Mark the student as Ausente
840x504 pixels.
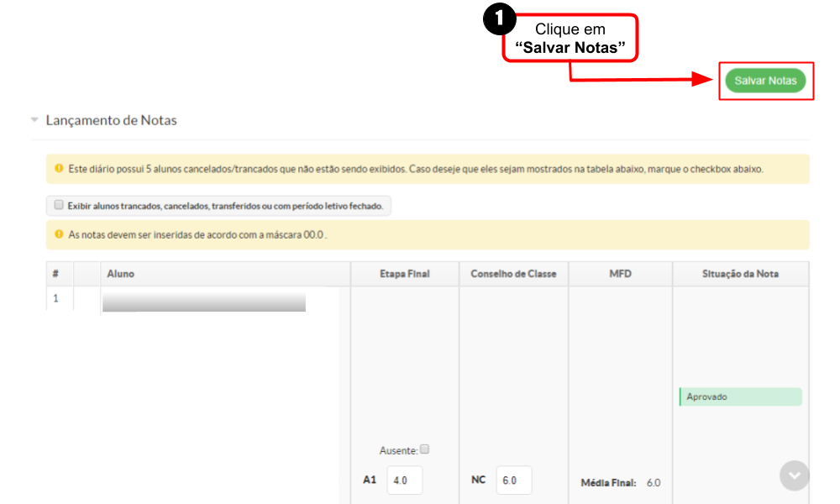[425, 449]
